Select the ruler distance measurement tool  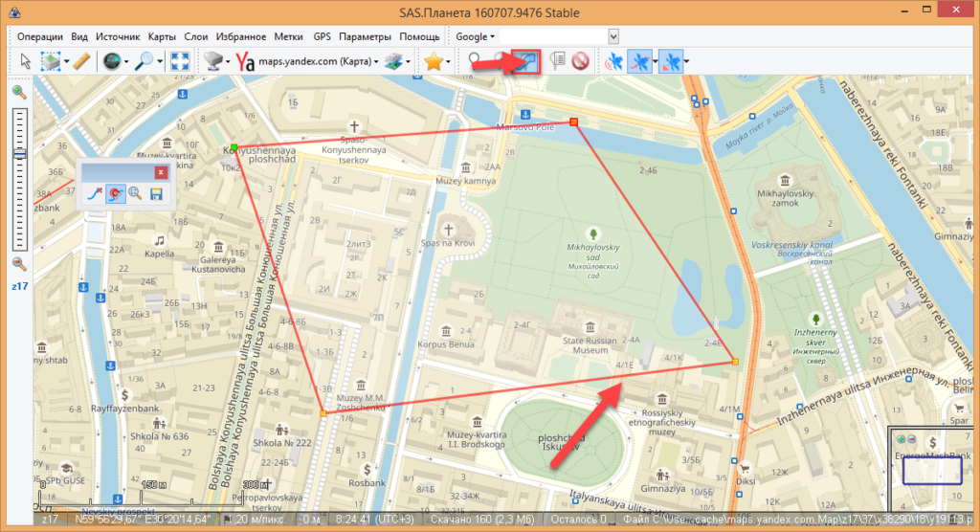82,61
